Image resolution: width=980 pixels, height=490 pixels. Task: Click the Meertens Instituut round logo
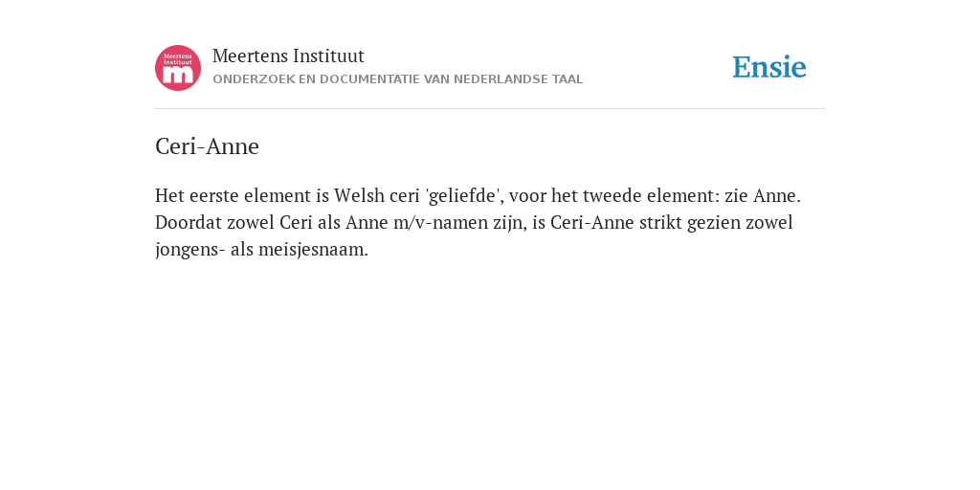click(178, 68)
